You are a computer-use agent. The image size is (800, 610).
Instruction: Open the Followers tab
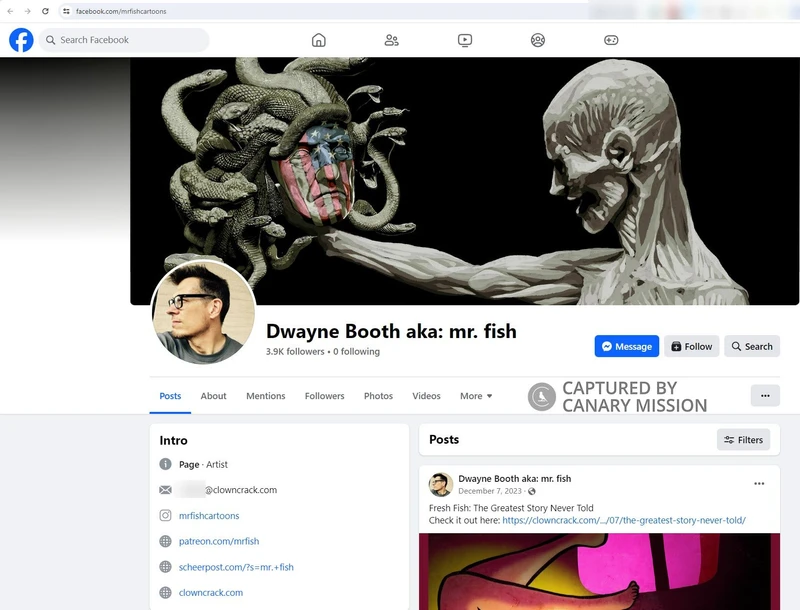click(324, 396)
